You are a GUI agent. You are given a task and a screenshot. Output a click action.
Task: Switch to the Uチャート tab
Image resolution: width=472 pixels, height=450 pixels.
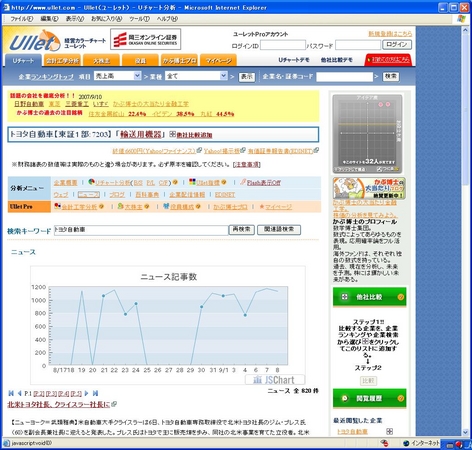coord(23,60)
